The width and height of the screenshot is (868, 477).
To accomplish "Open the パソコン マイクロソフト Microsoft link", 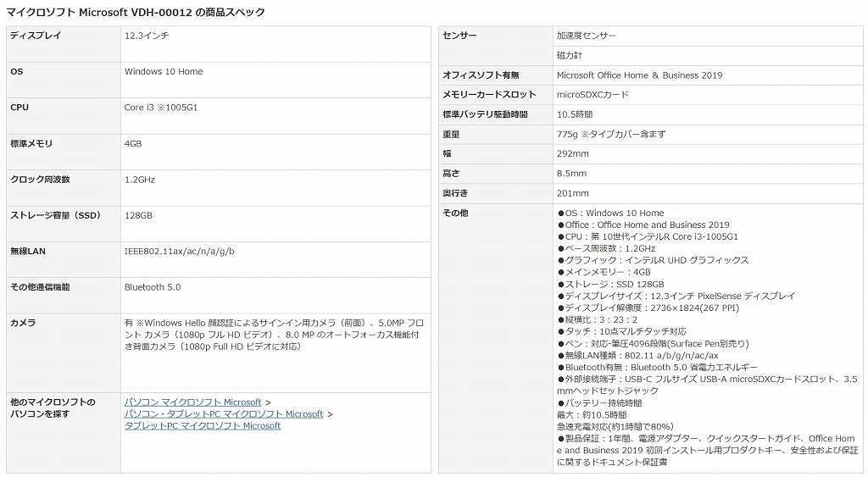I will [x=192, y=402].
